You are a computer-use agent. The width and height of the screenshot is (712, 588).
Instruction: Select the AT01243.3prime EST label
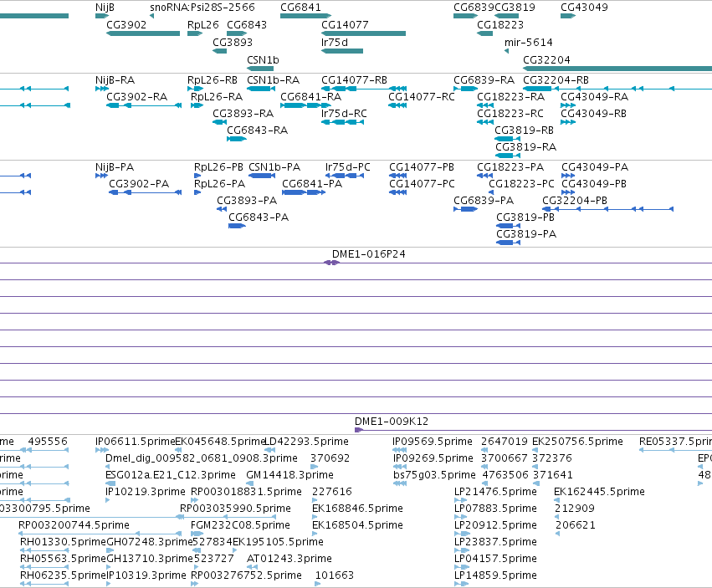coord(289,559)
